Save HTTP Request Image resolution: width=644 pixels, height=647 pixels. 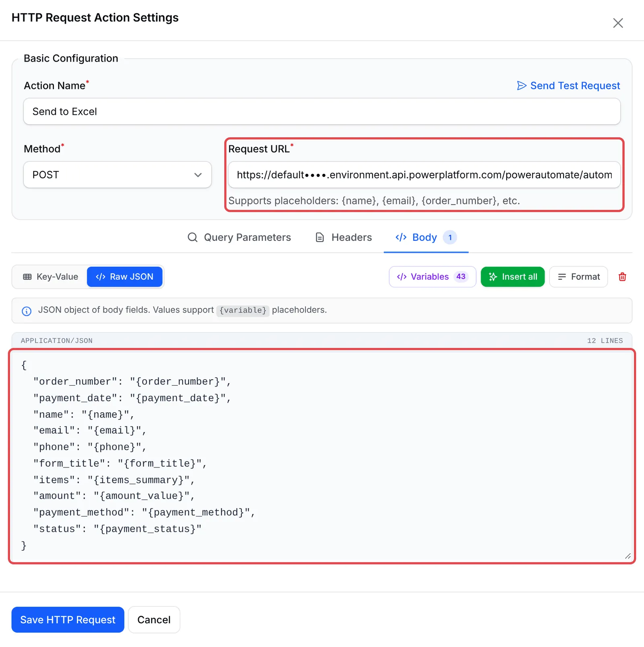[68, 620]
